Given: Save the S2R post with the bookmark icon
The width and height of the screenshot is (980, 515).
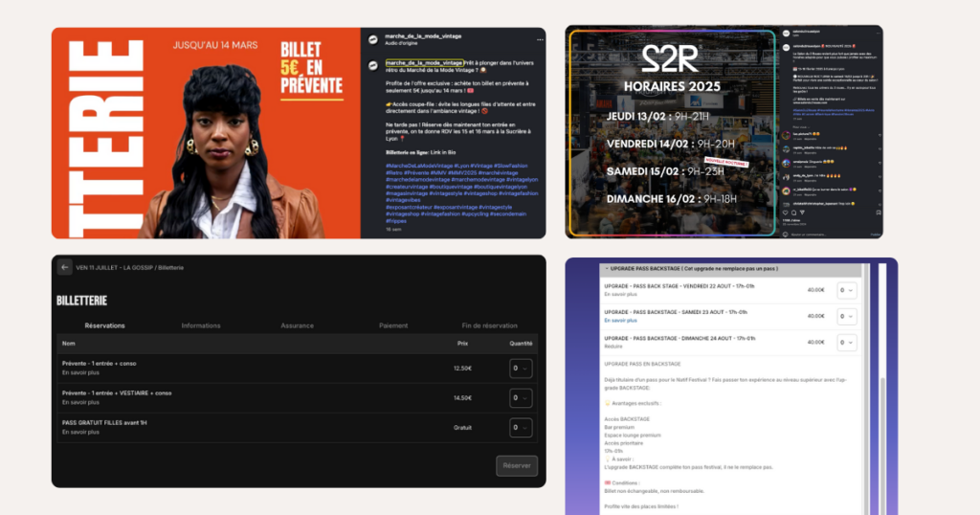Looking at the screenshot, I should pyautogui.click(x=879, y=213).
